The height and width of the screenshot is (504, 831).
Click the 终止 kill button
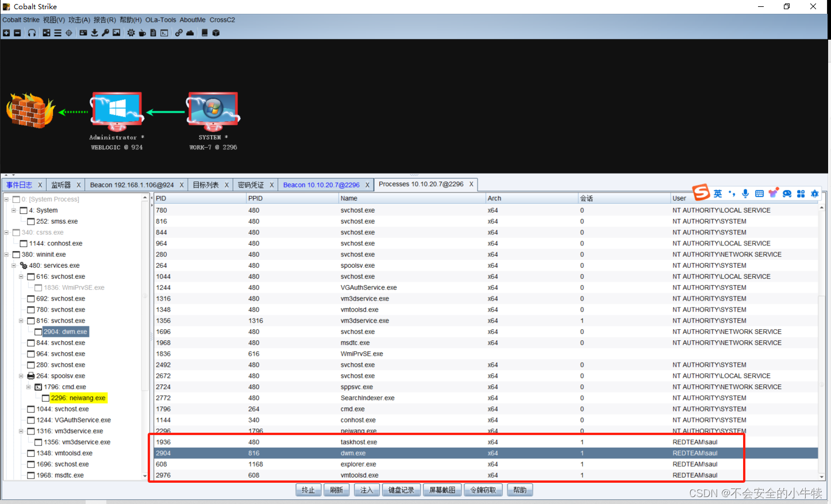[309, 490]
